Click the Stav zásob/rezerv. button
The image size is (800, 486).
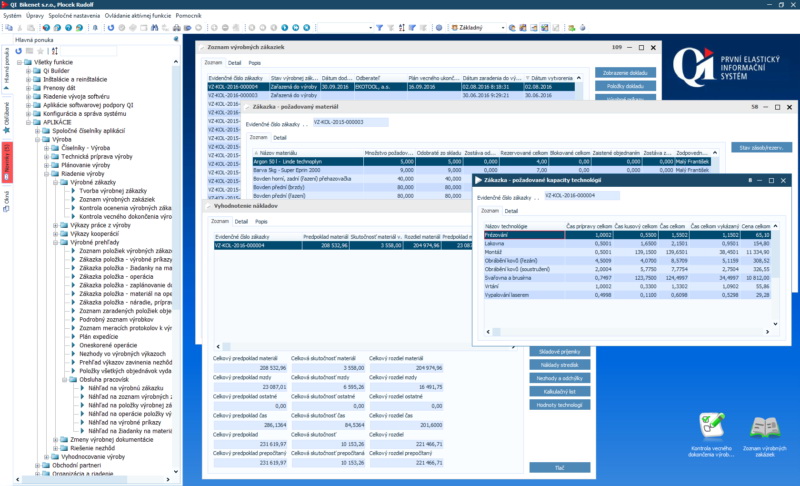click(761, 147)
